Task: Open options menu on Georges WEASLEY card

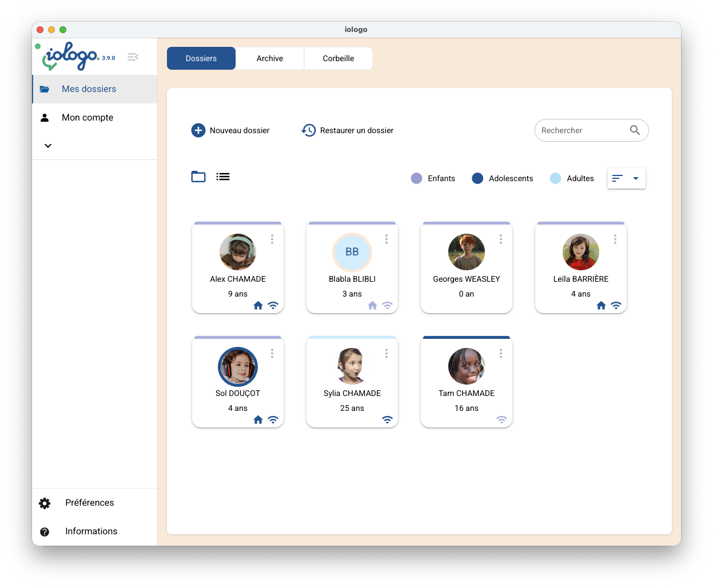Action: point(501,239)
